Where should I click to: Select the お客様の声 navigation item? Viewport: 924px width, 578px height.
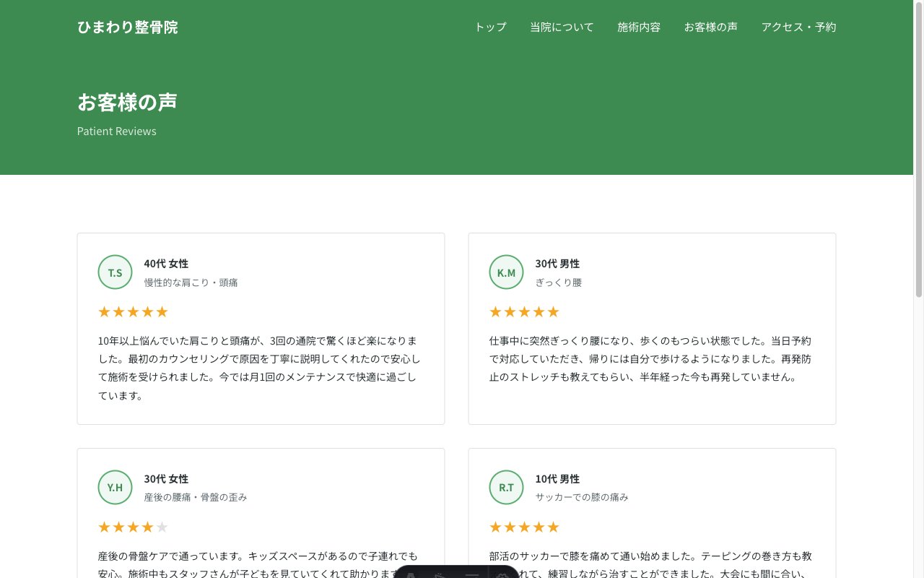coord(711,27)
